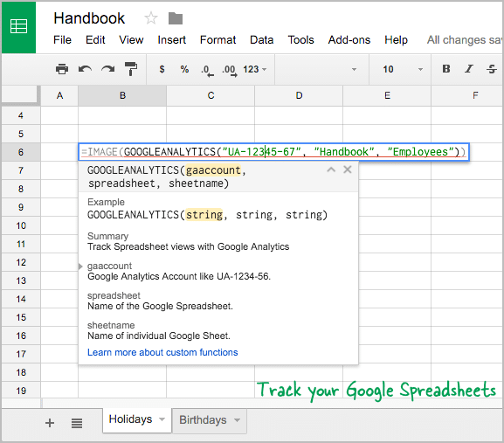The height and width of the screenshot is (443, 504).
Task: Click the sheetname argument label
Action: pyautogui.click(x=111, y=325)
